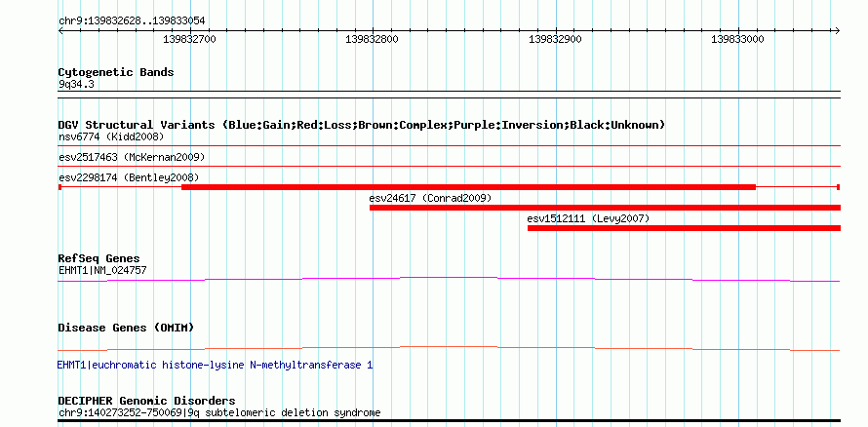Click the esv2517463 (McKernan2009) variant label
Image resolution: width=868 pixels, height=427 pixels.
(132, 157)
